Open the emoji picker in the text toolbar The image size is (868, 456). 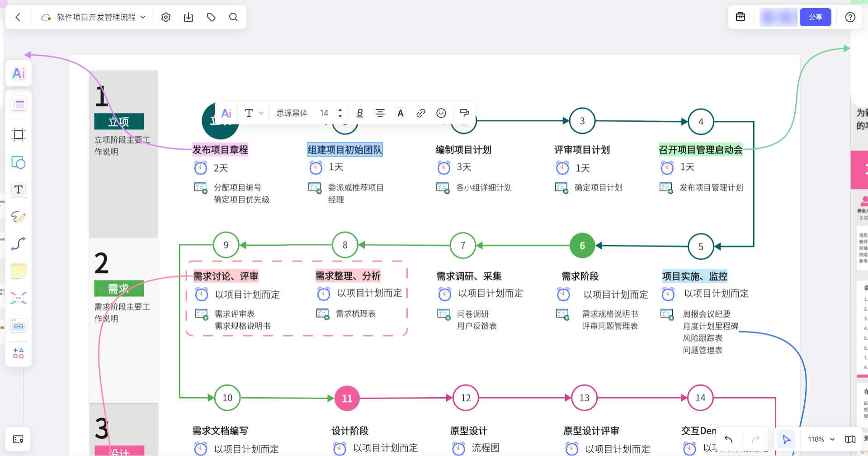pos(441,113)
